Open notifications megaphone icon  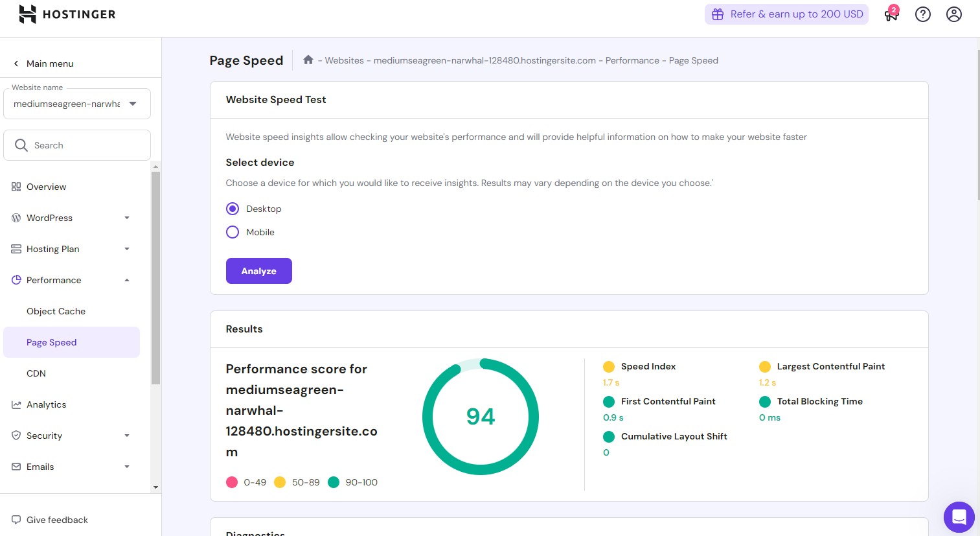pos(891,14)
